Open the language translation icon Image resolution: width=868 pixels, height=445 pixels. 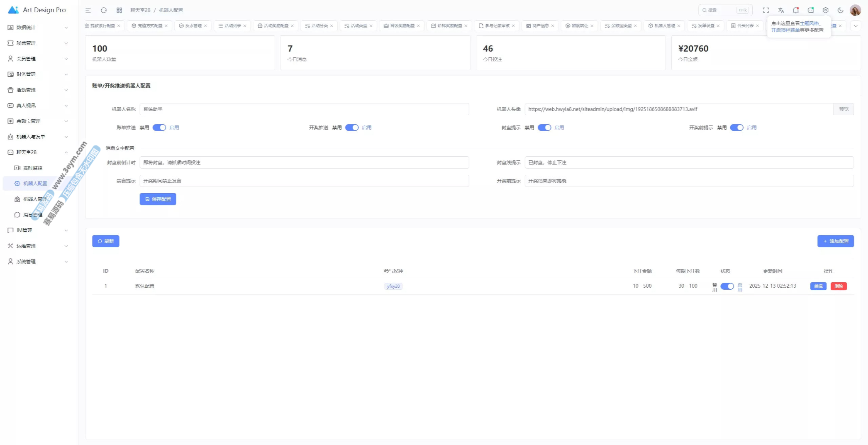781,10
